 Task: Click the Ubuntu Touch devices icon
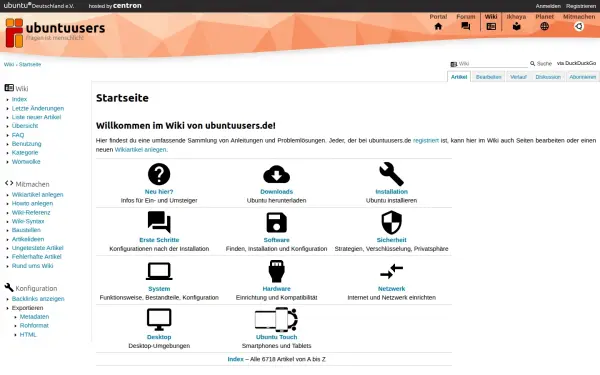pos(276,320)
